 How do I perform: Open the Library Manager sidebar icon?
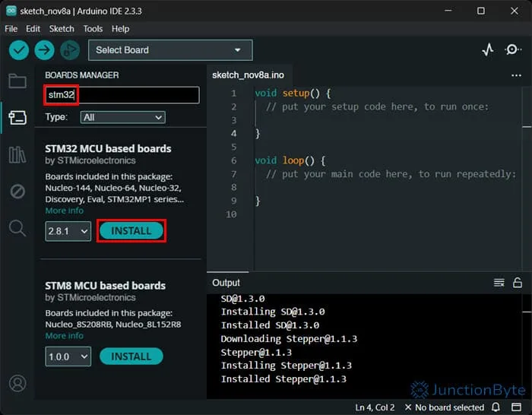tap(17, 155)
